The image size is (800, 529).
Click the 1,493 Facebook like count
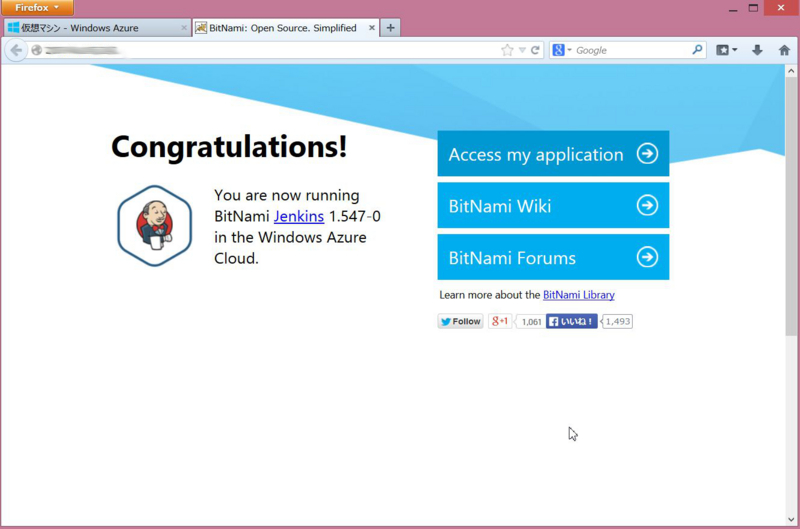(617, 321)
